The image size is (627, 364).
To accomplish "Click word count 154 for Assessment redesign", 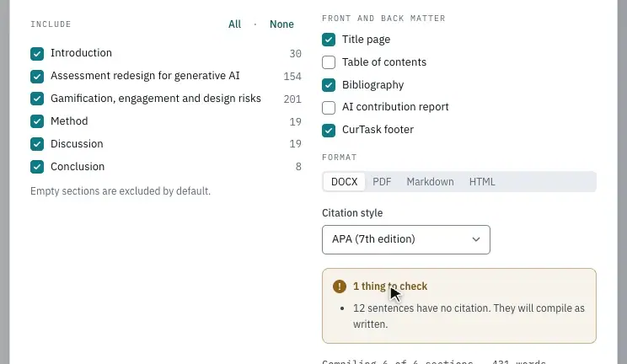I will (x=292, y=77).
